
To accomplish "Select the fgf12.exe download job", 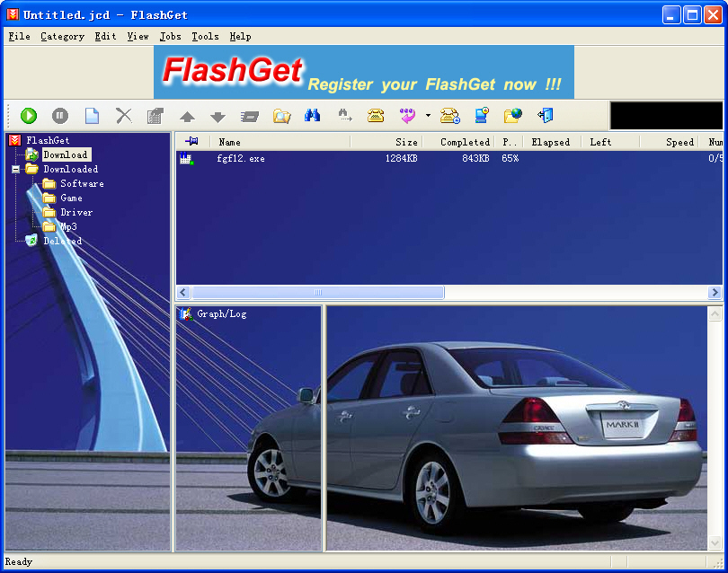I will [x=449, y=159].
